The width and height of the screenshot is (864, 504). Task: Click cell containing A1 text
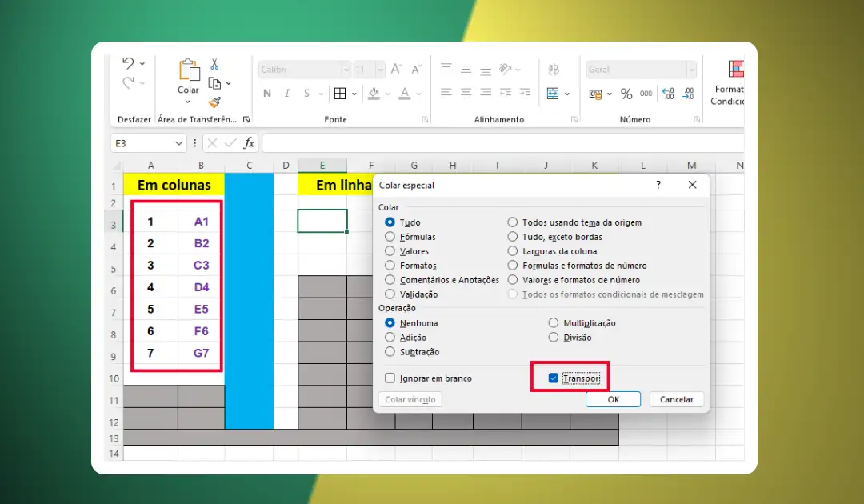point(201,222)
